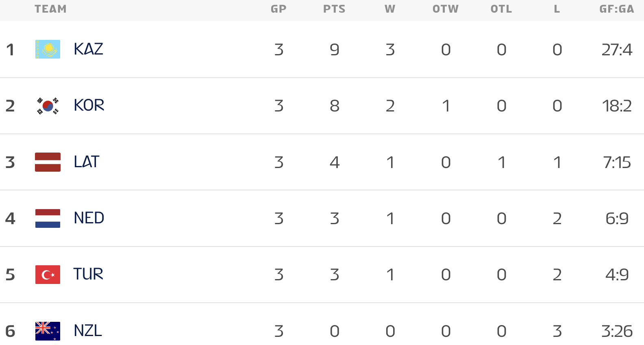Open the NZL team entry
Screen dimensions: 644x345
[x=87, y=331]
